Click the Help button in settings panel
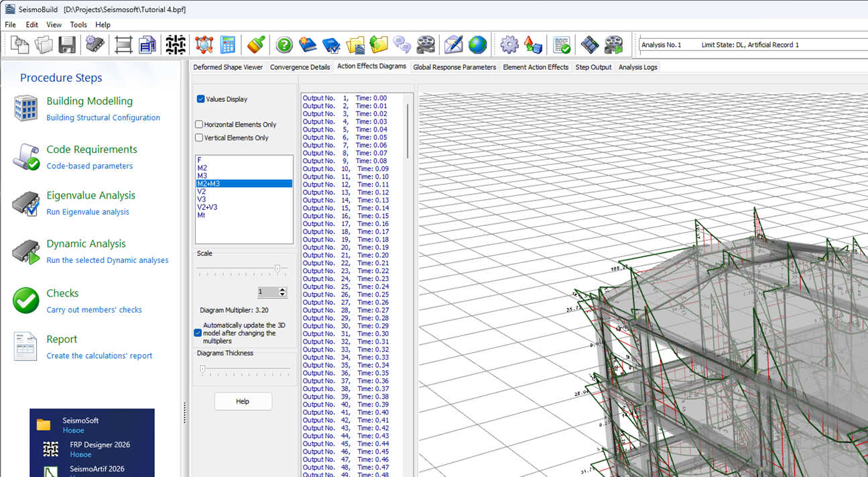The height and width of the screenshot is (477, 868). point(243,401)
